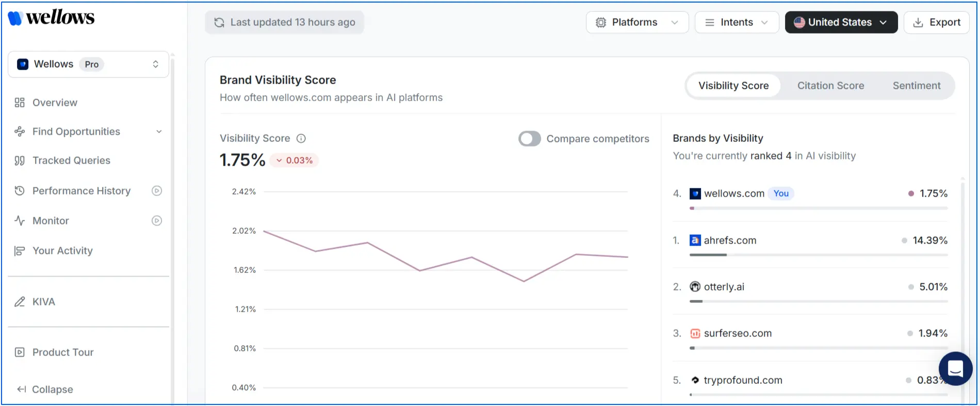Image resolution: width=980 pixels, height=406 pixels.
Task: Click the 14.39% value for ahrefs.com
Action: [x=930, y=240]
